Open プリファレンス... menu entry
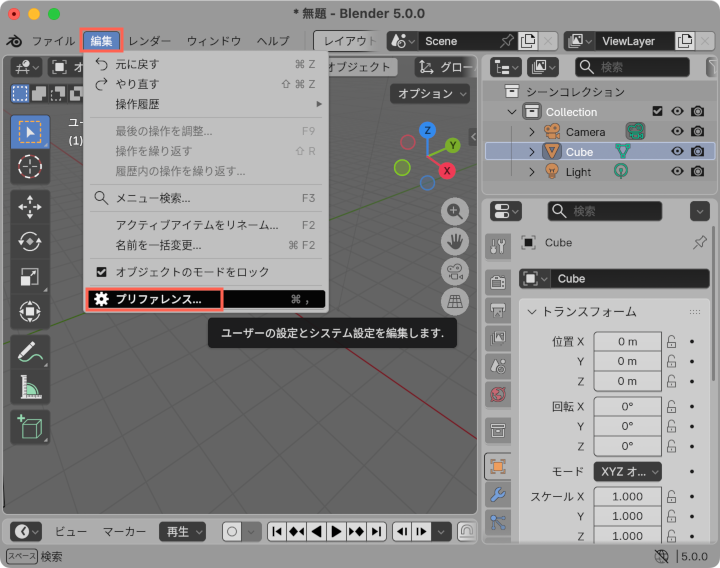The height and width of the screenshot is (568, 720). 158,299
